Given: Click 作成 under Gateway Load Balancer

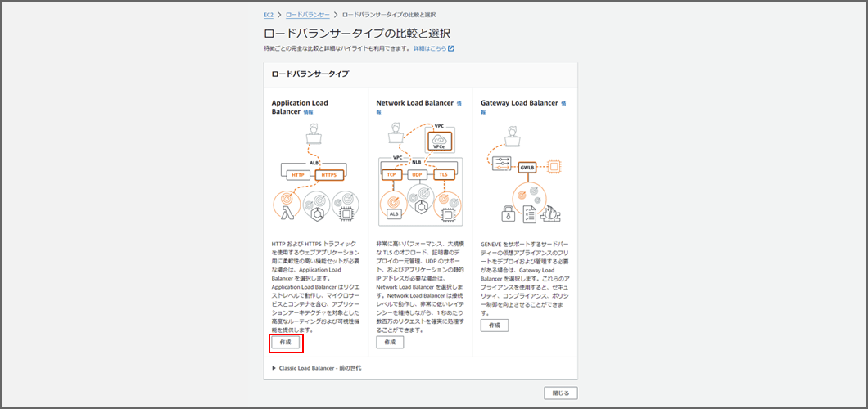Looking at the screenshot, I should click(495, 326).
